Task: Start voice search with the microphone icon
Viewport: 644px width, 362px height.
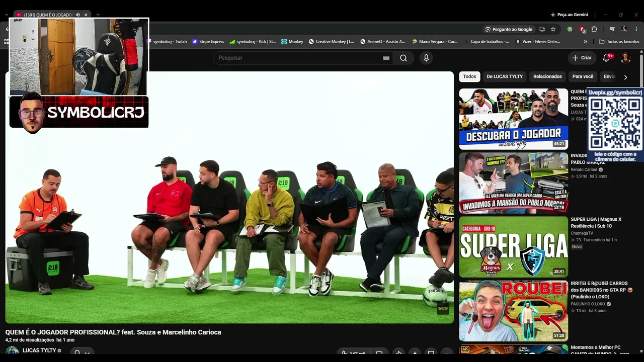Action: click(x=426, y=58)
